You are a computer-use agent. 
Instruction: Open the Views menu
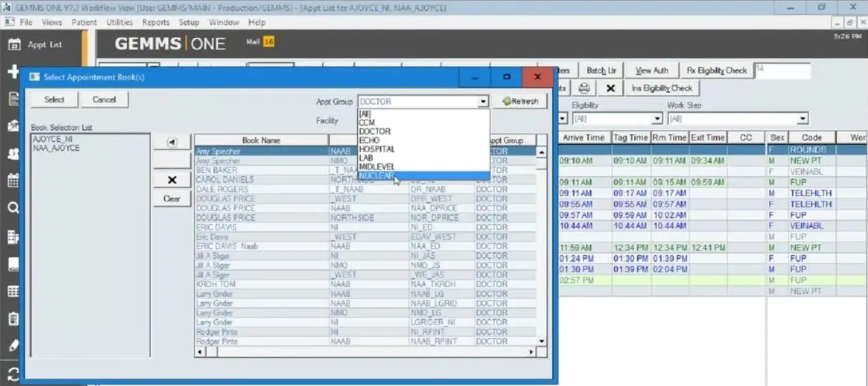point(52,23)
